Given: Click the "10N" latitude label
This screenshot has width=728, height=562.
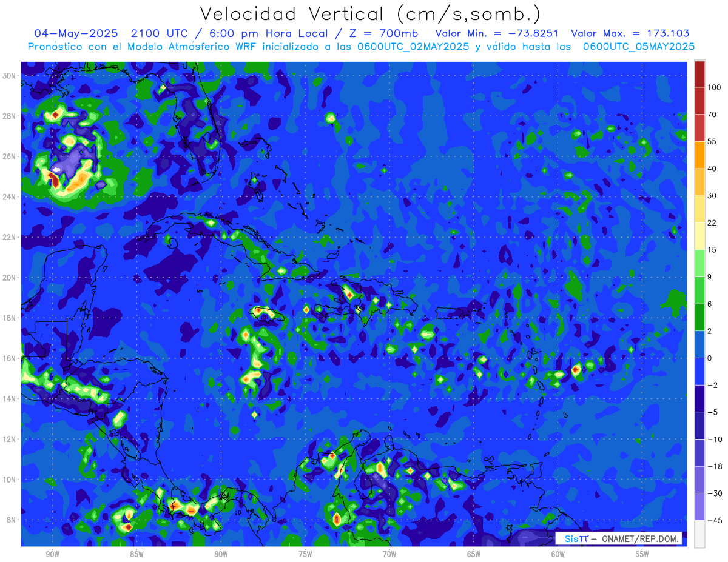Looking at the screenshot, I should 10,480.
